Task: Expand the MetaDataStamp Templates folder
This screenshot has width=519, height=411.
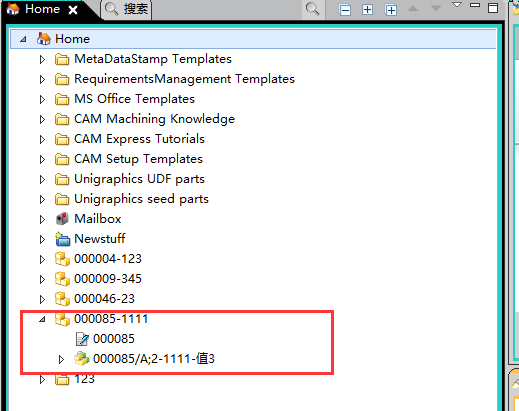Action: 42,60
